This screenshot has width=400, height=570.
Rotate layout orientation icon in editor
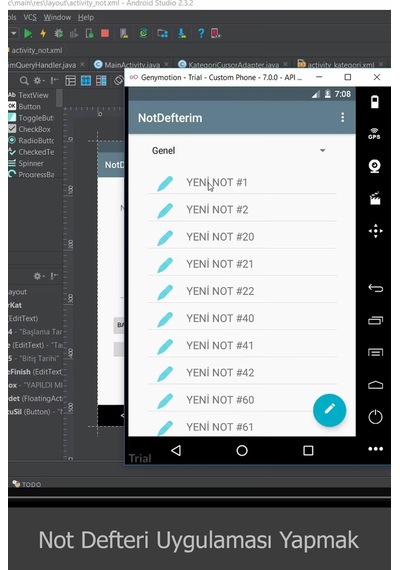118,81
